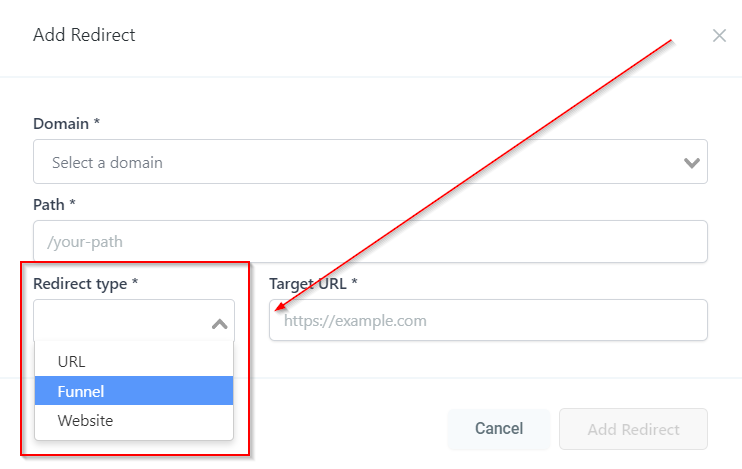The width and height of the screenshot is (742, 469).
Task: Click inside the Redirect type combo field
Action: pos(120,322)
